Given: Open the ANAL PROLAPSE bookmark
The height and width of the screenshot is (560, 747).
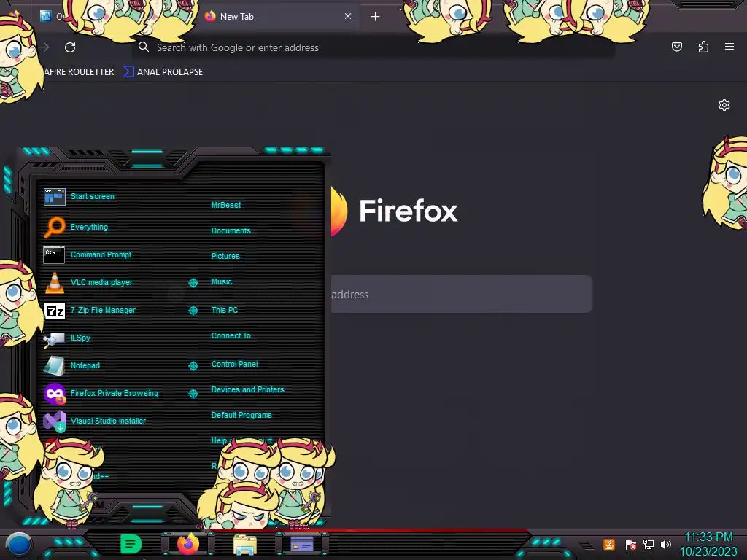Looking at the screenshot, I should (163, 72).
